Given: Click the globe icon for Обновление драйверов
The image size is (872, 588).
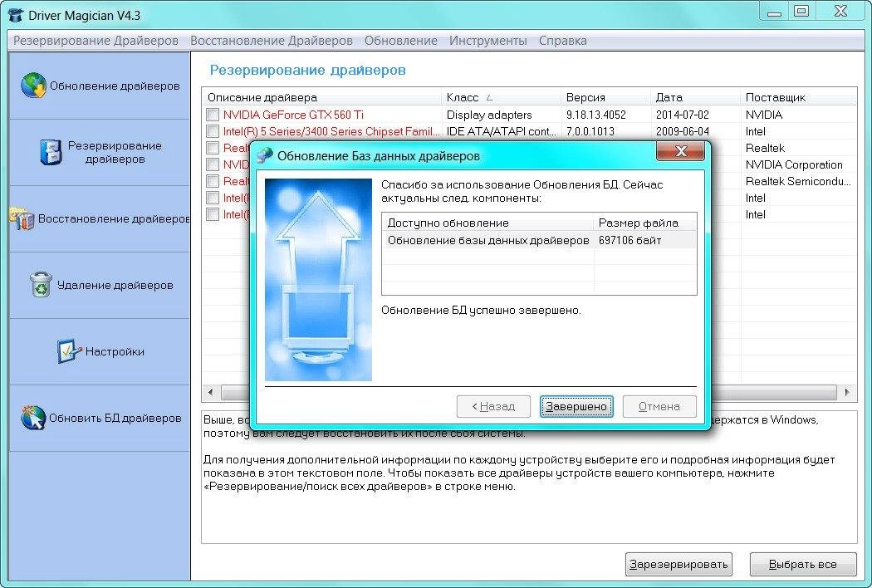Looking at the screenshot, I should tap(33, 86).
